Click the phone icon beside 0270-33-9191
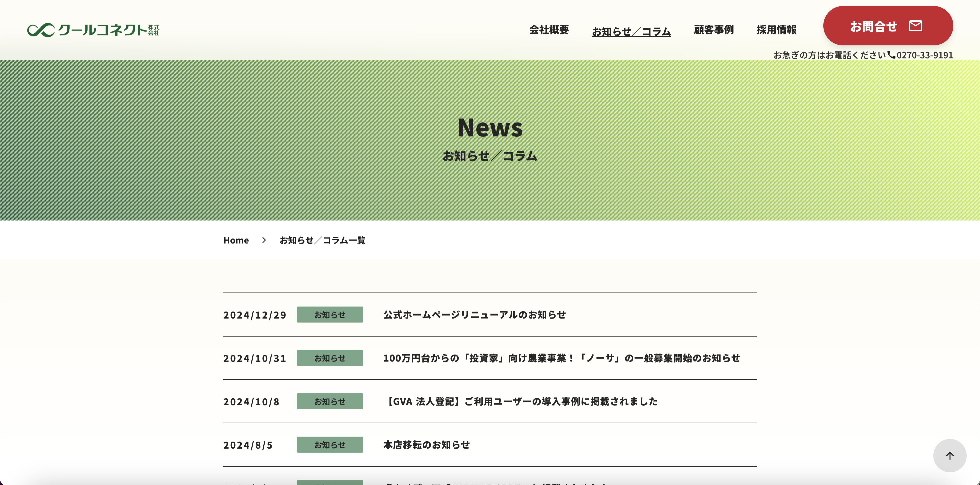This screenshot has width=980, height=485. [x=891, y=54]
